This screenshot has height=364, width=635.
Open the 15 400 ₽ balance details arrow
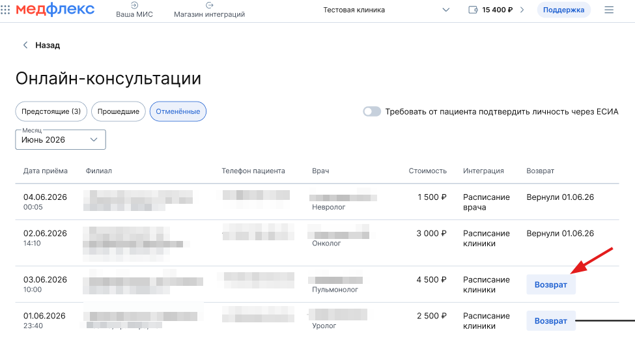[x=522, y=10]
